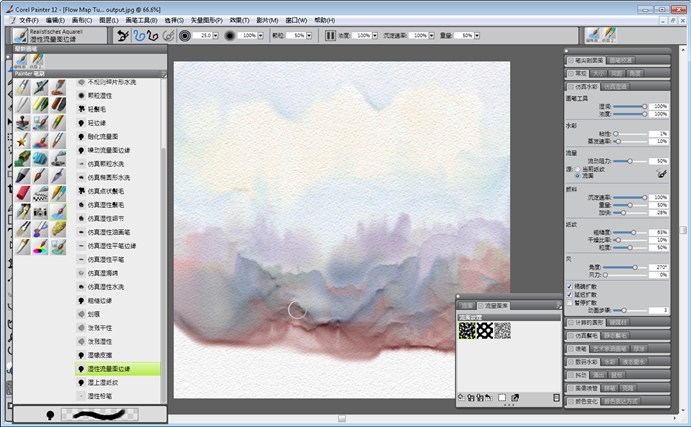Adjust the 流动阻力 slider at 50%

(x=630, y=161)
